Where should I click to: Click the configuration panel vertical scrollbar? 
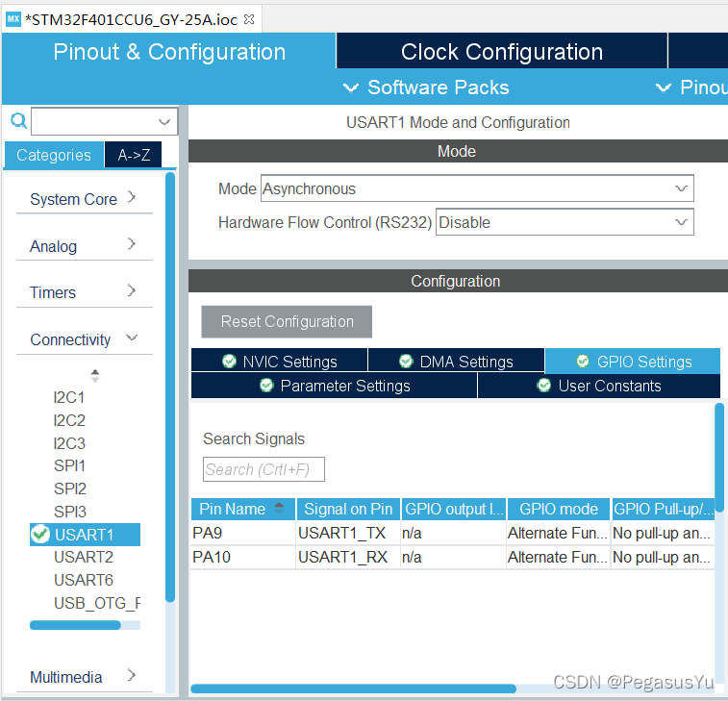(x=719, y=458)
